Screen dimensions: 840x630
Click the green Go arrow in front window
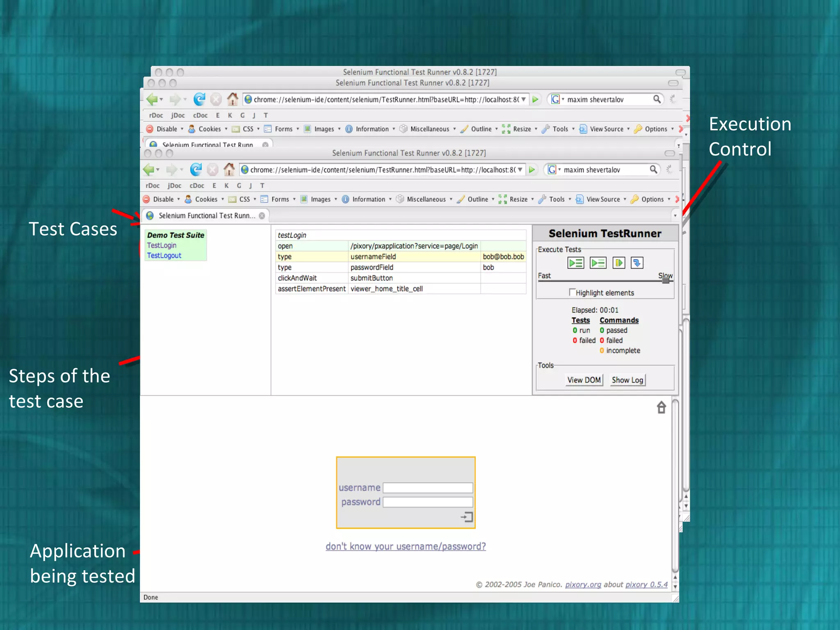coord(532,170)
